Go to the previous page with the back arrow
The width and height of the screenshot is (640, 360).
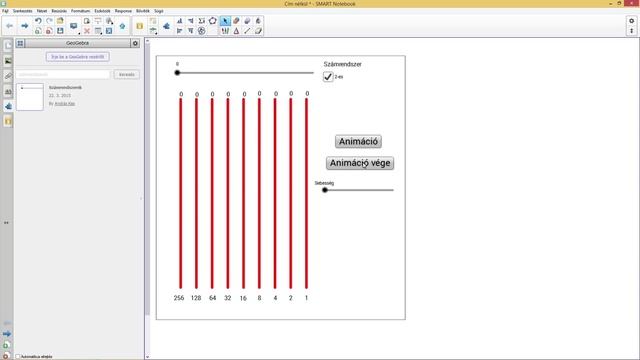point(9,26)
